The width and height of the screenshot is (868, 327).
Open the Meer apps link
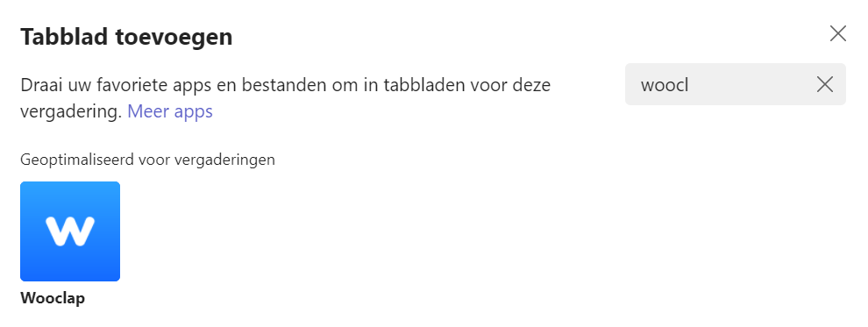(170, 111)
